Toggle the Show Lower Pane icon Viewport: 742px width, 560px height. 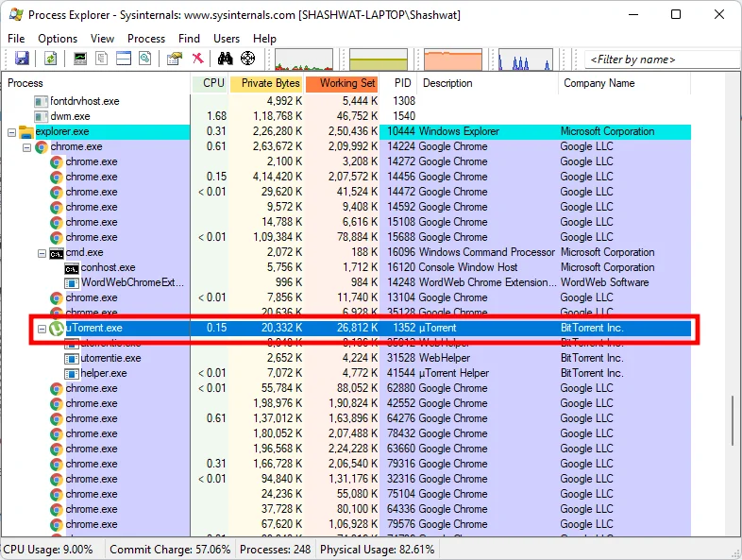123,59
